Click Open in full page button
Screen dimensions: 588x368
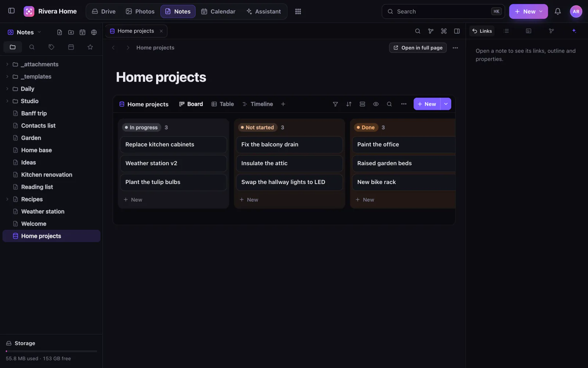[418, 48]
